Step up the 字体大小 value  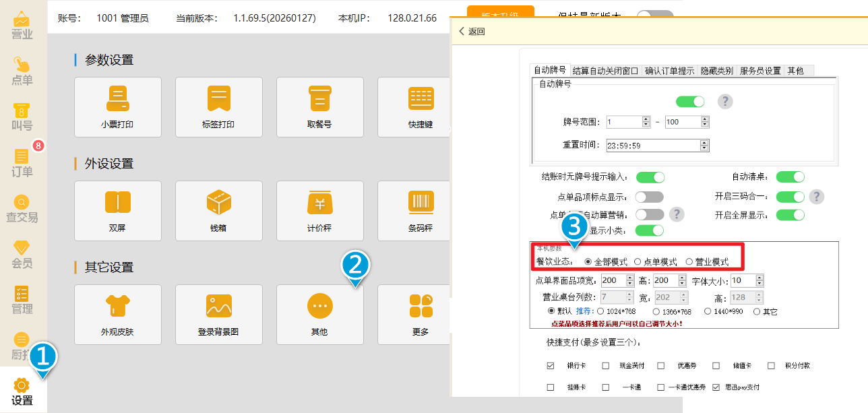(760, 278)
